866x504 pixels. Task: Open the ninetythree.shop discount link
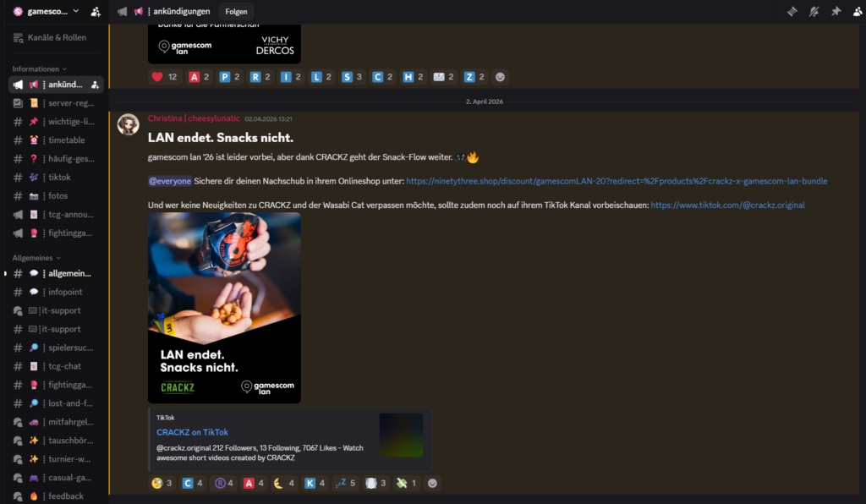tap(617, 181)
